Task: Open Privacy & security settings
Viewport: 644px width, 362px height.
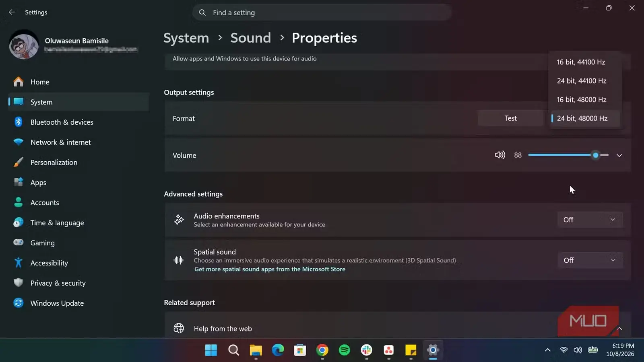Action: click(79, 283)
